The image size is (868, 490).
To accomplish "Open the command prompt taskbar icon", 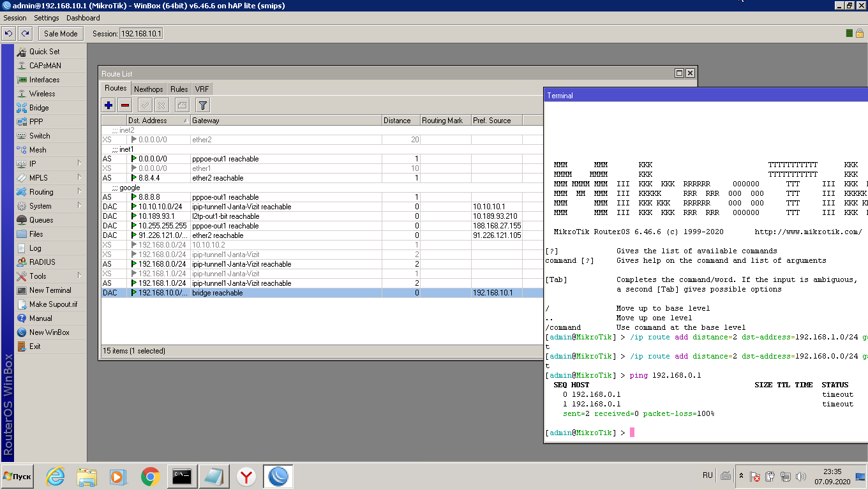I will point(183,477).
